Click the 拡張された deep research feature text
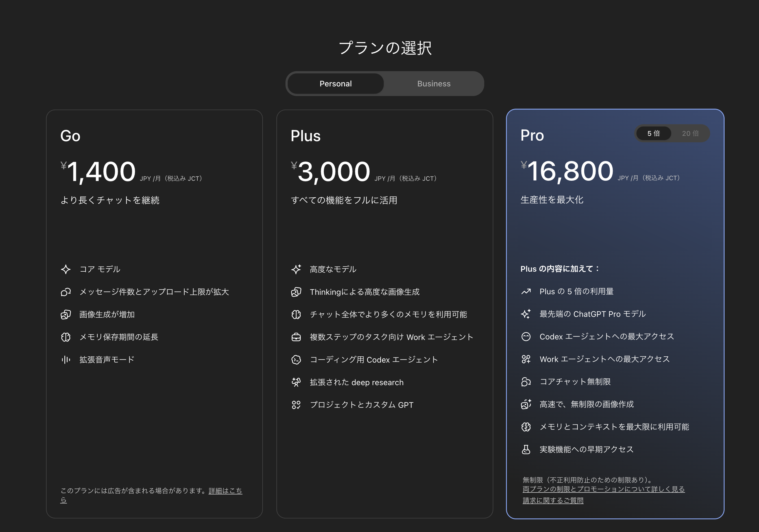The height and width of the screenshot is (532, 759). tap(357, 382)
